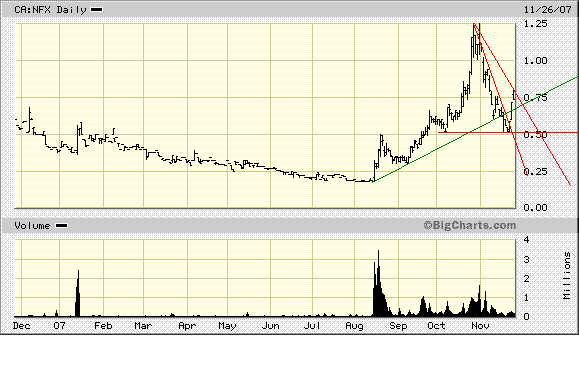Click the 0.75 price axis label
The height and width of the screenshot is (384, 579).
[535, 97]
